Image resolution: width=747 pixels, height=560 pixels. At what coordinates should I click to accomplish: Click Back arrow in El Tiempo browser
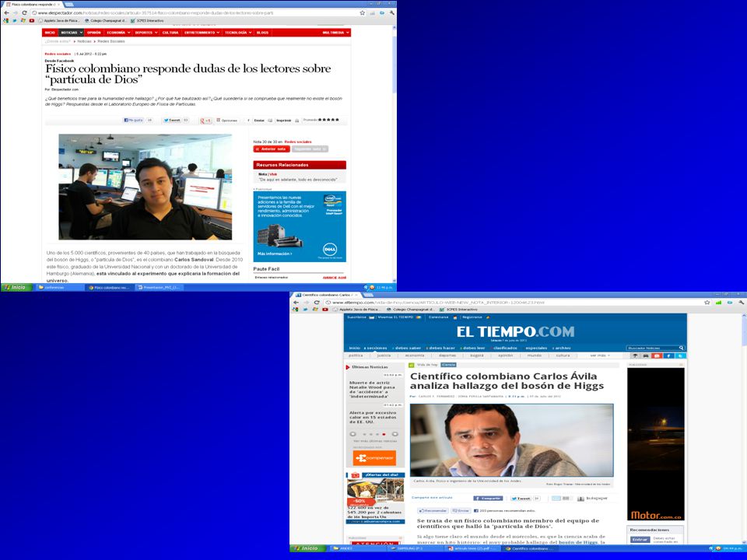click(x=296, y=303)
